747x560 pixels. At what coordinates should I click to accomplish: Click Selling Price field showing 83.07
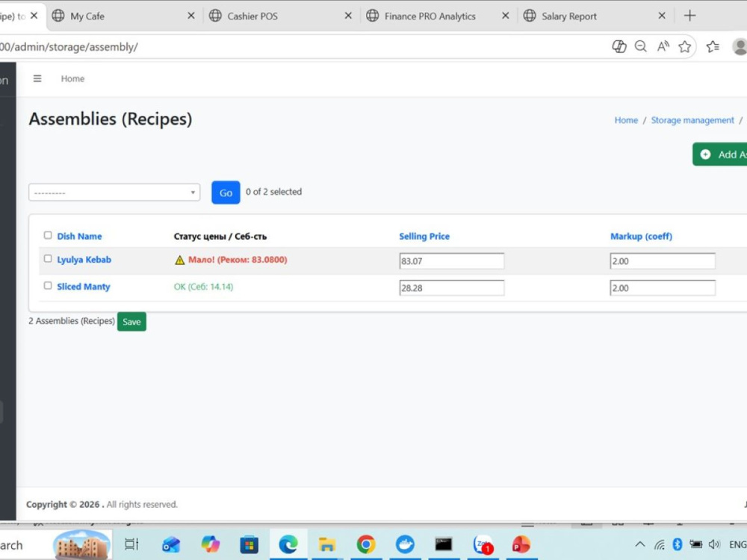click(x=452, y=261)
